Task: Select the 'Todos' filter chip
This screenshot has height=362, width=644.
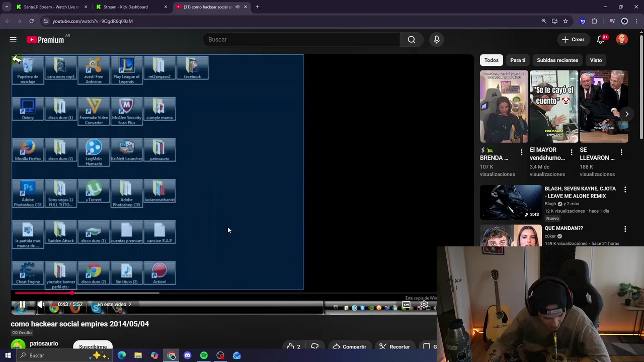Action: [x=492, y=60]
